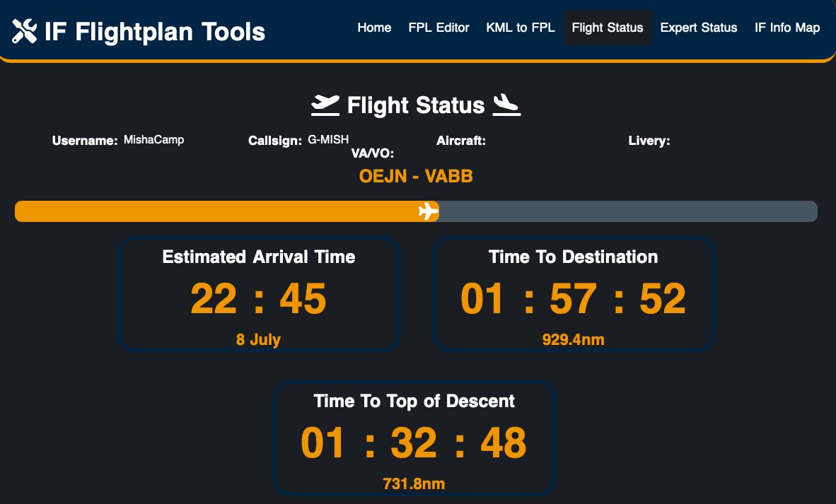836x504 pixels.
Task: Select the Time To Destination card
Action: click(x=573, y=294)
